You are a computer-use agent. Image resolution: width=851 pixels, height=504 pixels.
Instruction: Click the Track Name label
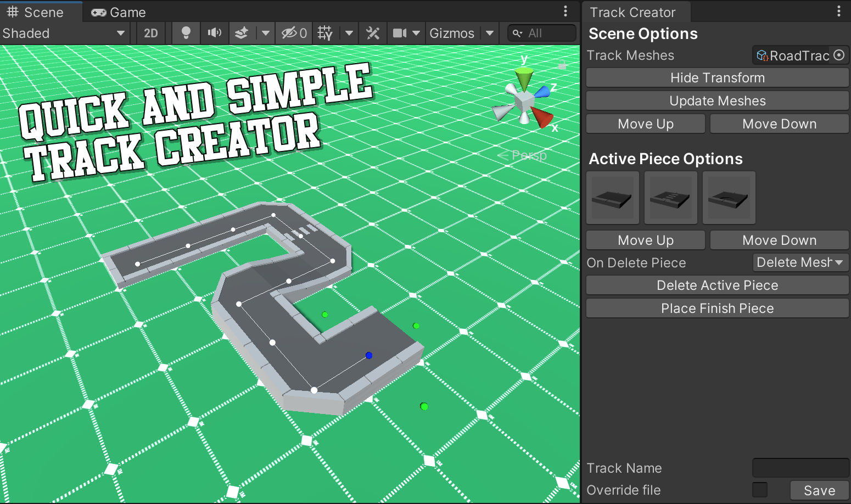[624, 468]
